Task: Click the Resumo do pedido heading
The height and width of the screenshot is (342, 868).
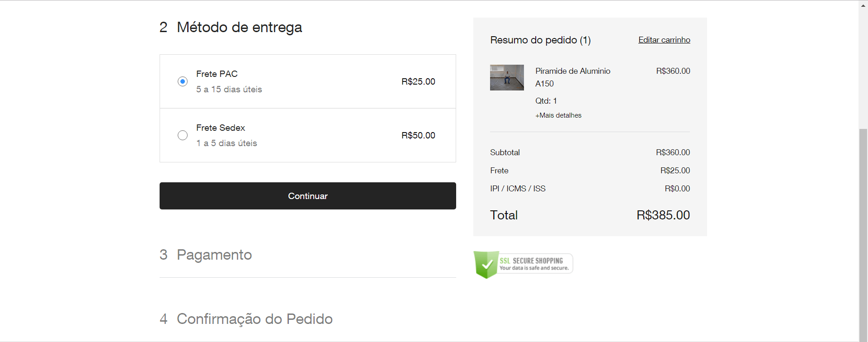Action: (540, 40)
